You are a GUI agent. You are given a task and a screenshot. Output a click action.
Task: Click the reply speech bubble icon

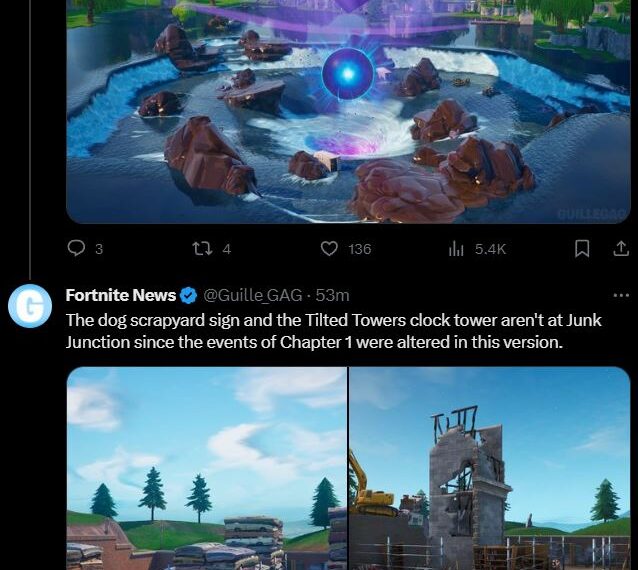coord(76,249)
